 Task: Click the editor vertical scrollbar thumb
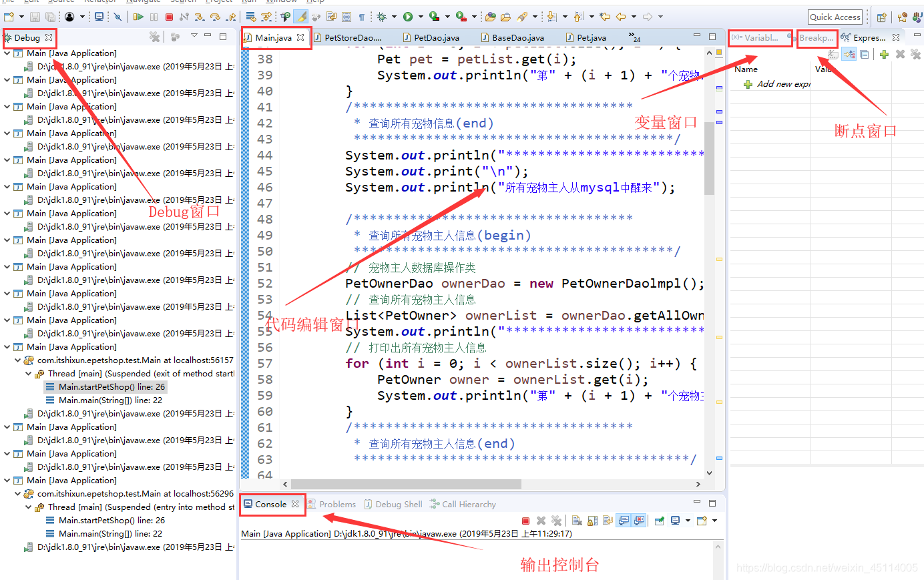pyautogui.click(x=709, y=158)
